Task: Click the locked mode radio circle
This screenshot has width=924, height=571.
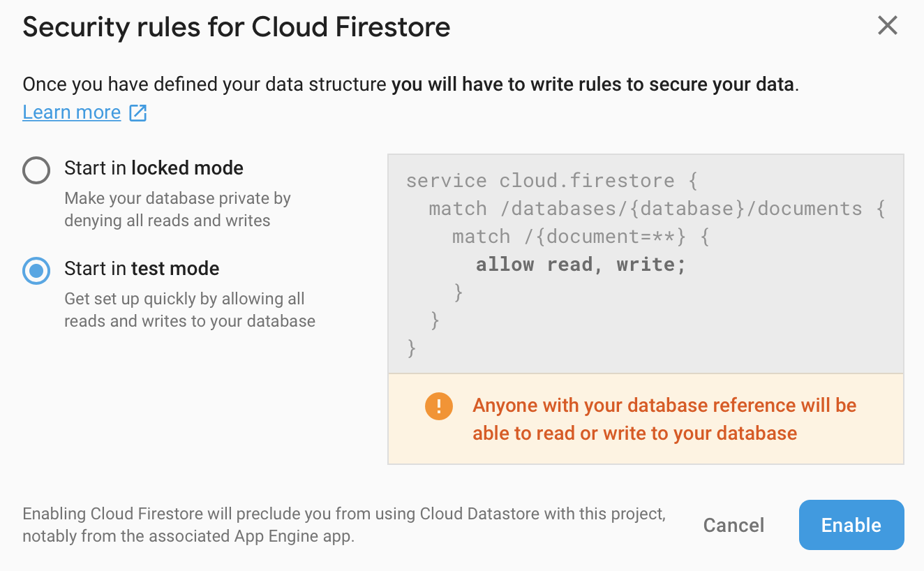Action: [36, 170]
